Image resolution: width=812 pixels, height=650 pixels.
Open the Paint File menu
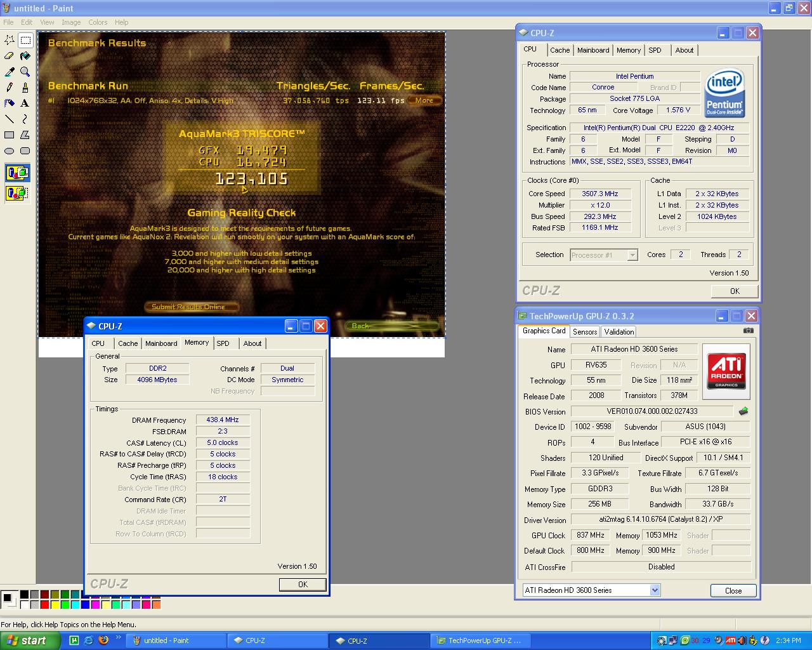[x=8, y=22]
